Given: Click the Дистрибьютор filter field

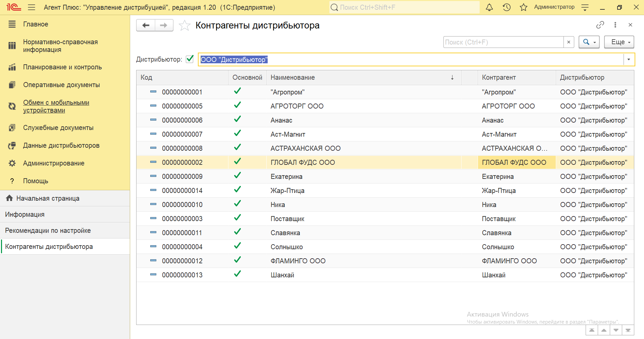Looking at the screenshot, I should coord(411,60).
